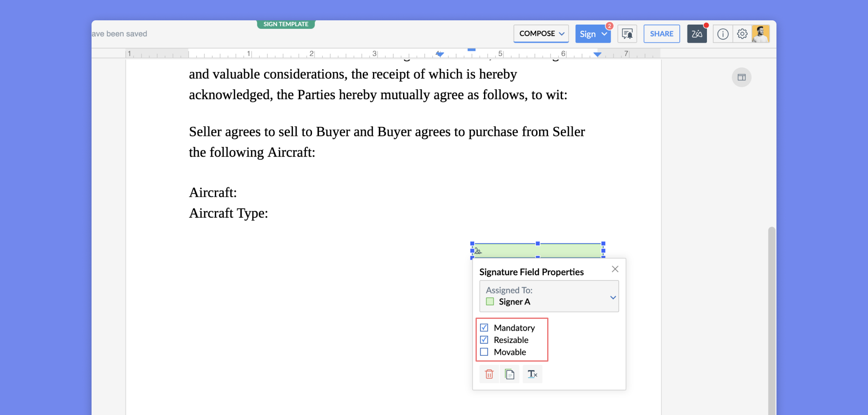Viewport: 868px width, 415px height.
Task: Expand the Assigned To signer dropdown
Action: click(x=613, y=297)
